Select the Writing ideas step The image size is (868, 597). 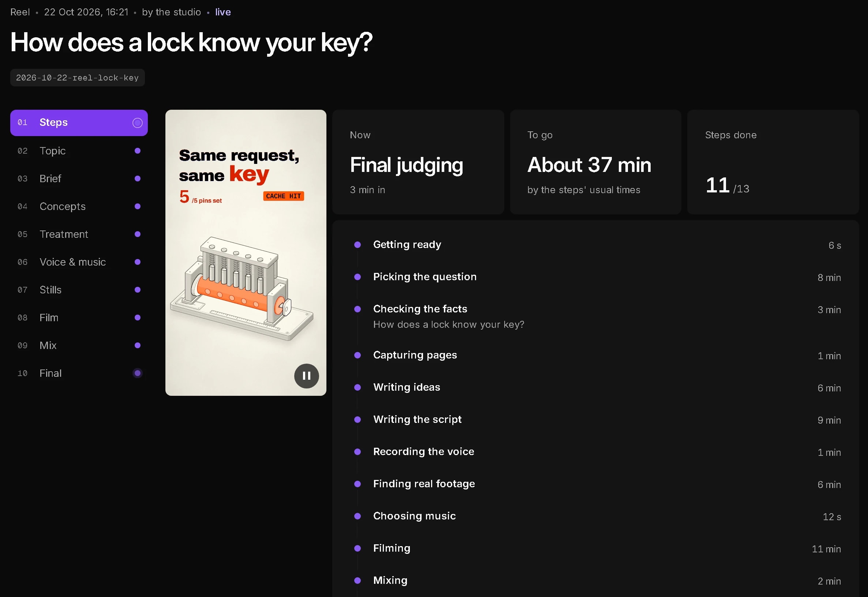595,387
